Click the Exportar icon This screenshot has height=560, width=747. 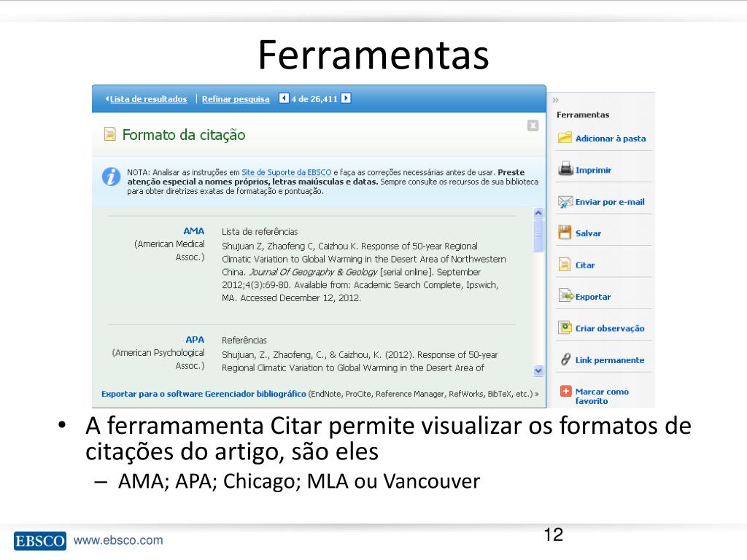[x=566, y=296]
